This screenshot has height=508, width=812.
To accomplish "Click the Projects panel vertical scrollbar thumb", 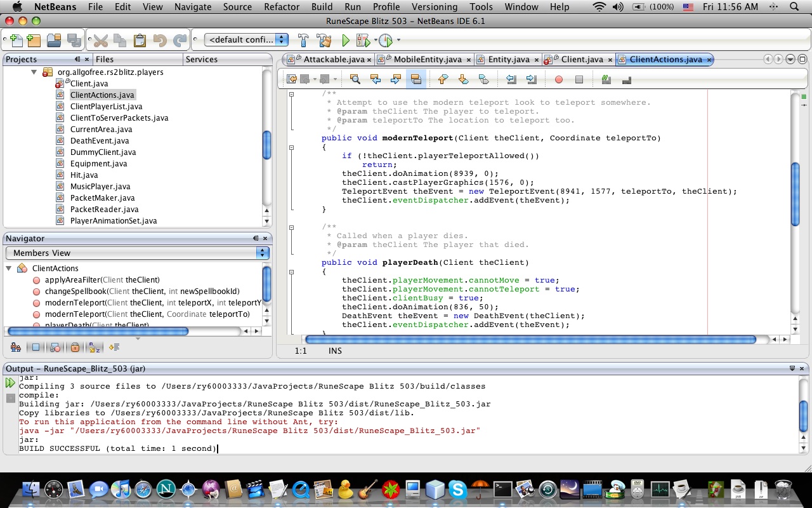I will [x=267, y=145].
